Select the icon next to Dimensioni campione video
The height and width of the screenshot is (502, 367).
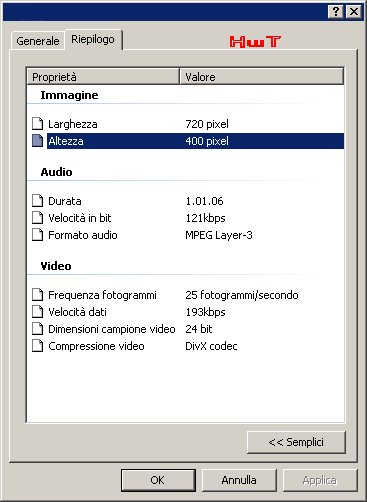38,329
